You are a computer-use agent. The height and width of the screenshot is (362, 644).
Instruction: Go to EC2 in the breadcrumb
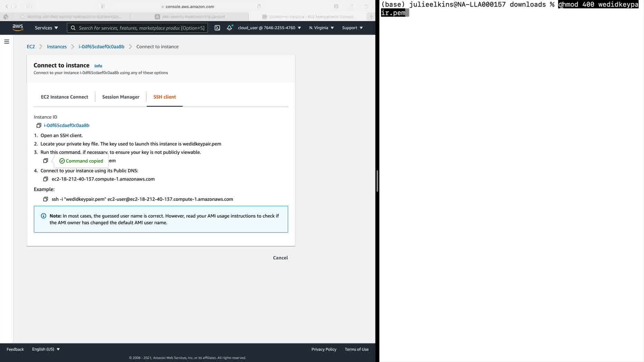click(x=31, y=47)
